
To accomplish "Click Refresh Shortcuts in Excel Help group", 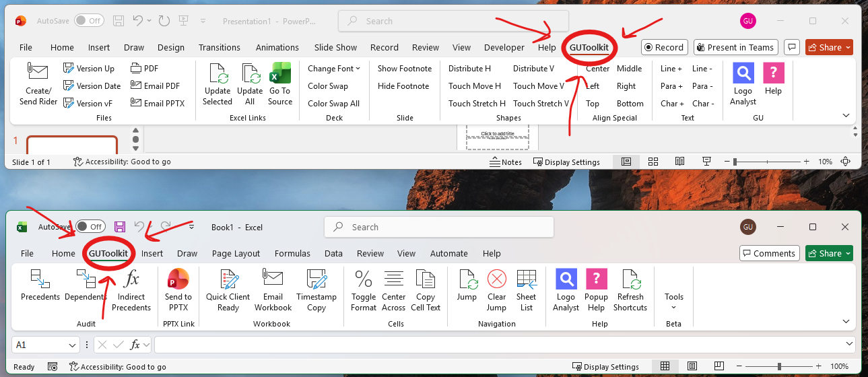I will coord(630,290).
